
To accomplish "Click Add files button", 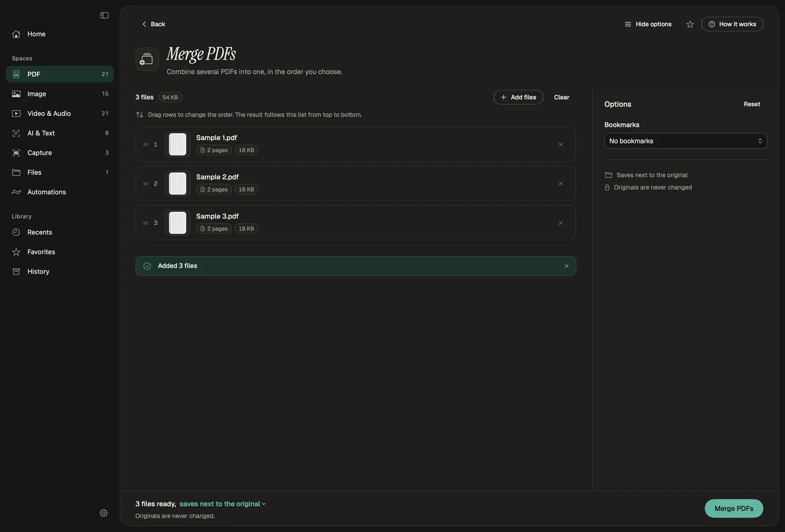I will click(x=518, y=97).
